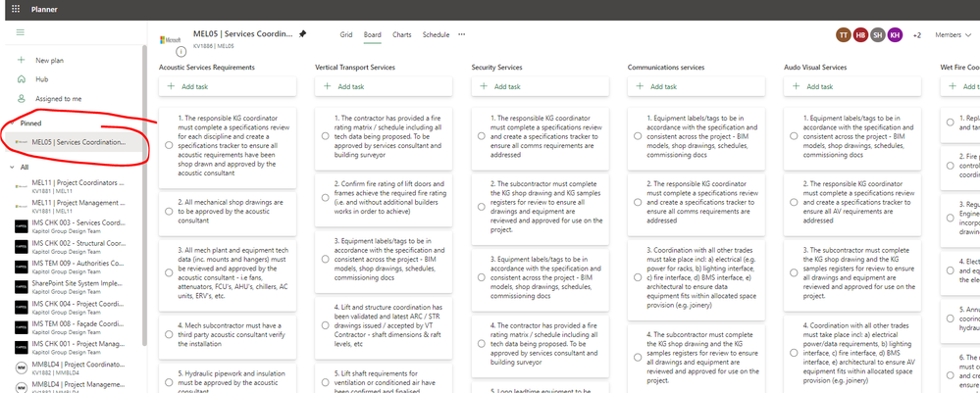Screen dimensions: 980x393
Task: Collapse the All plans section chevron
Action: click(11, 168)
